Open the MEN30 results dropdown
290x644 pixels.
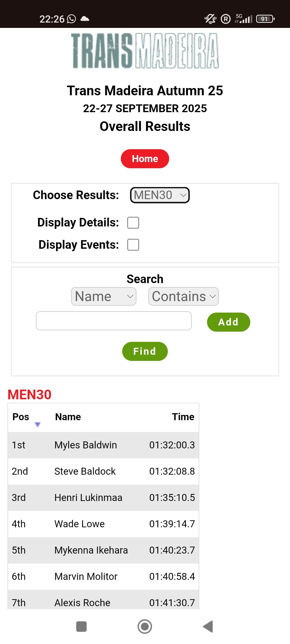click(160, 195)
